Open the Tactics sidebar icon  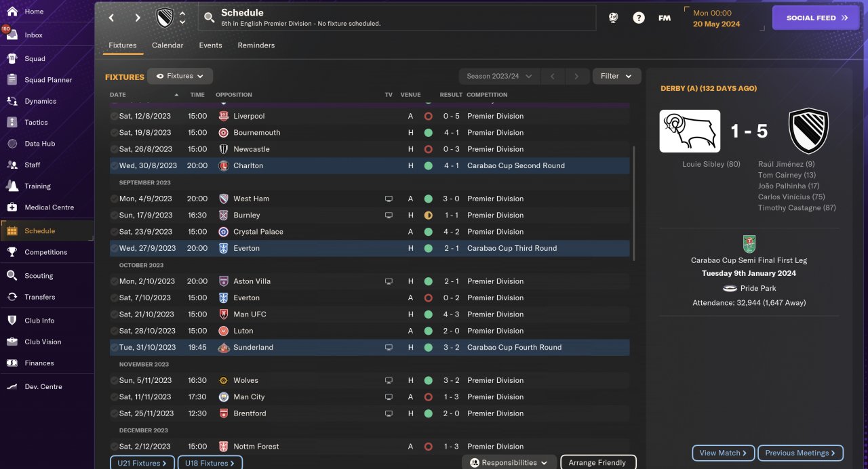12,123
